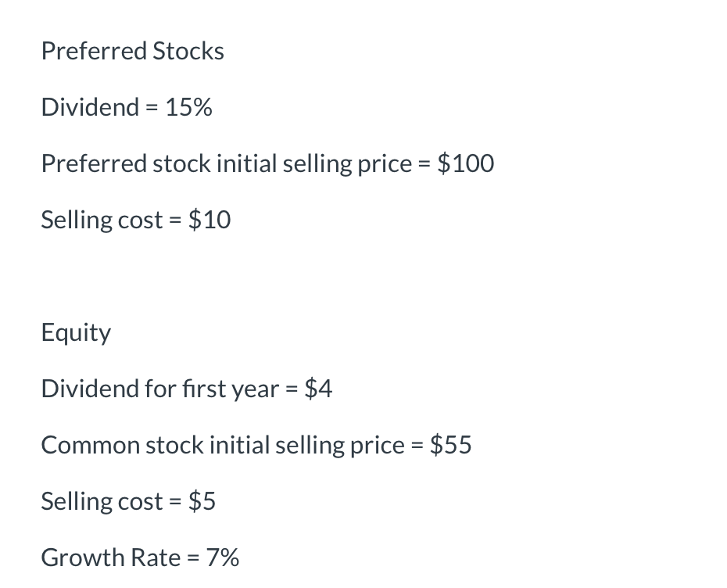
Task: Click the $4 first-year dividend value
Action: 318,389
